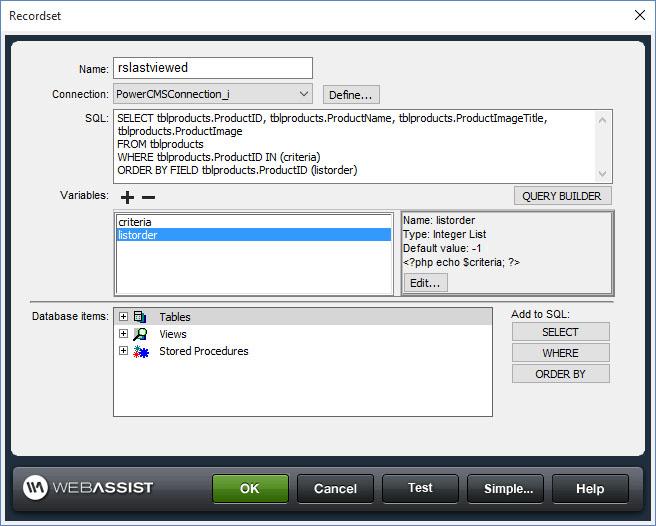Click the Views magnifier icon

pyautogui.click(x=140, y=334)
